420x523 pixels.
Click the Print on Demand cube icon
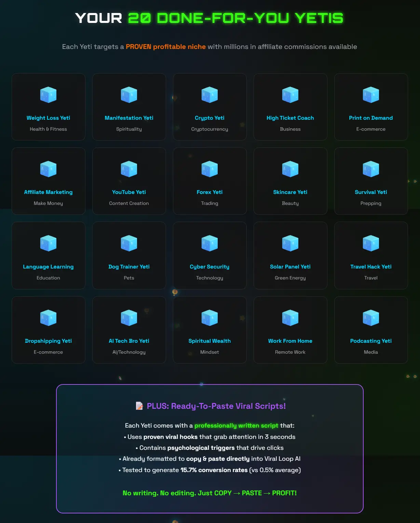pos(371,95)
